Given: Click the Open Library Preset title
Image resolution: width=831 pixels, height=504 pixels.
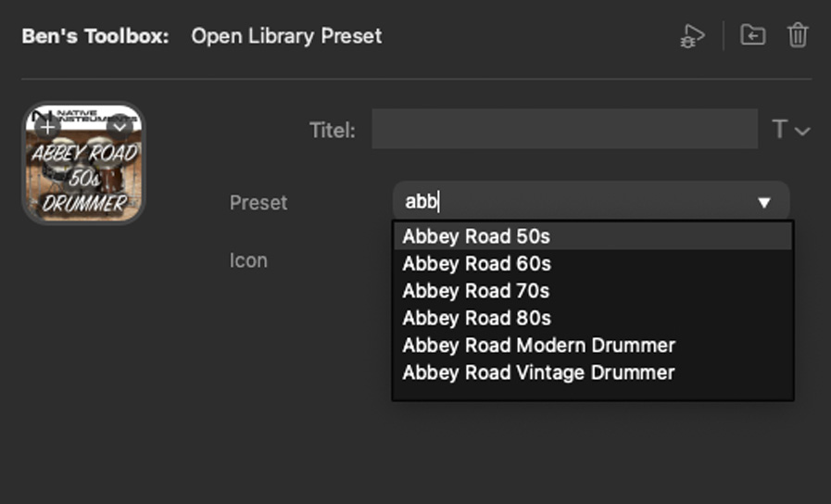Looking at the screenshot, I should pos(286,37).
